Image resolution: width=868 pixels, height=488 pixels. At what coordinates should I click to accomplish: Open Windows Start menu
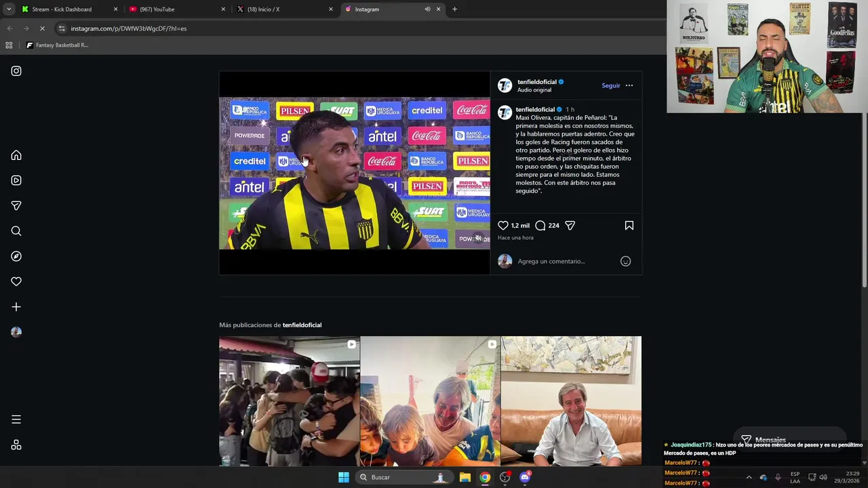(344, 477)
